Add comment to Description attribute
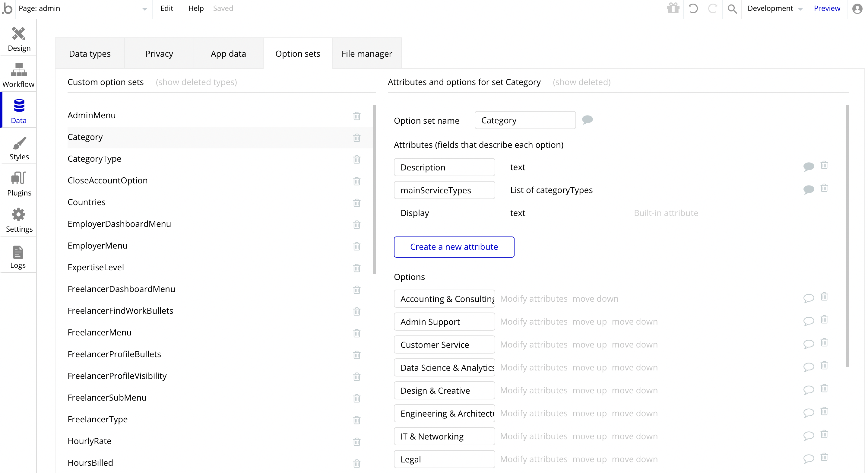This screenshot has width=868, height=473. [x=808, y=166]
